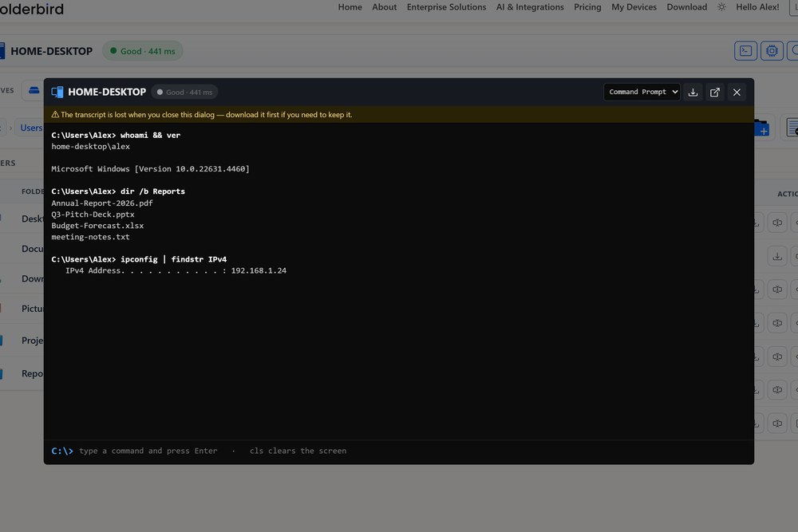Click the home-desktop\alex output line
This screenshot has height=532, width=798.
click(91, 147)
